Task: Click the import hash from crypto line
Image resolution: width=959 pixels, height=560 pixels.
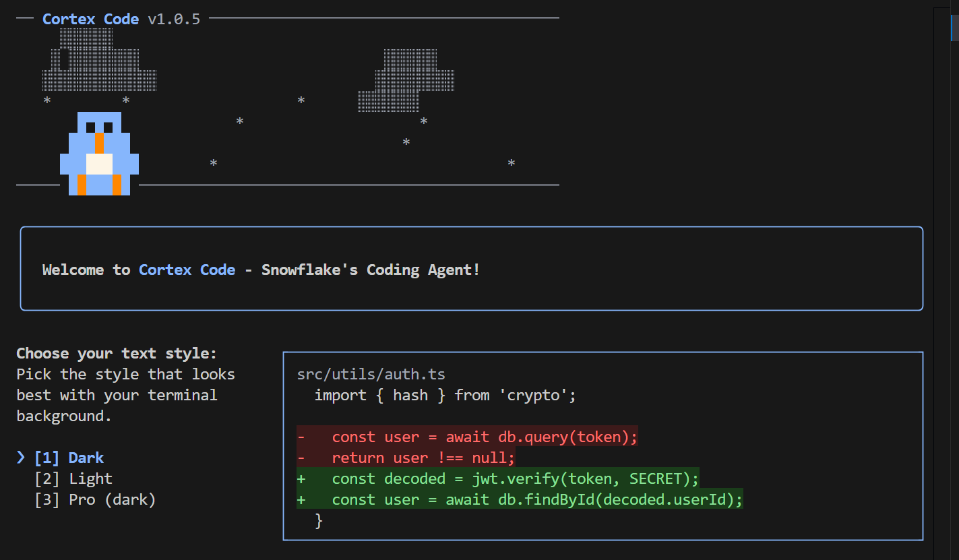Action: coord(445,395)
